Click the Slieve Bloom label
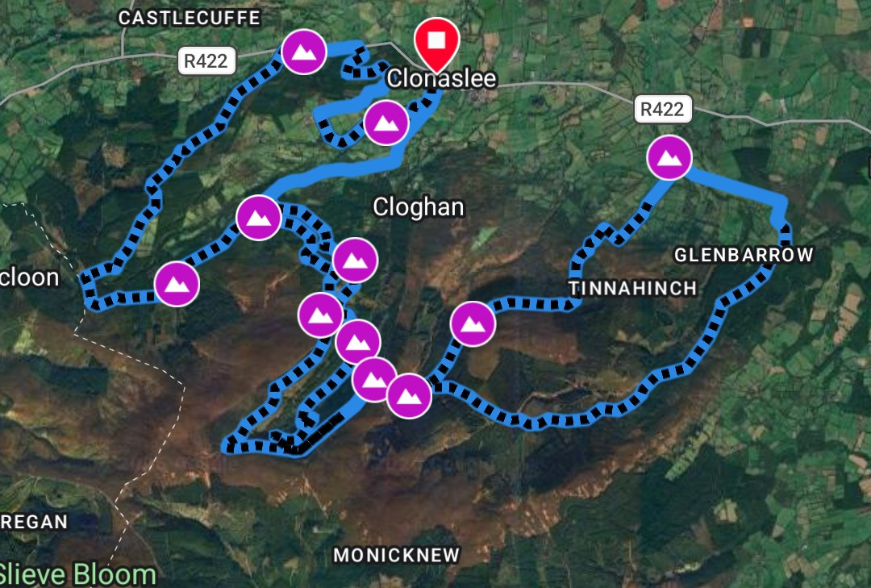Image resolution: width=871 pixels, height=588 pixels. [x=77, y=574]
